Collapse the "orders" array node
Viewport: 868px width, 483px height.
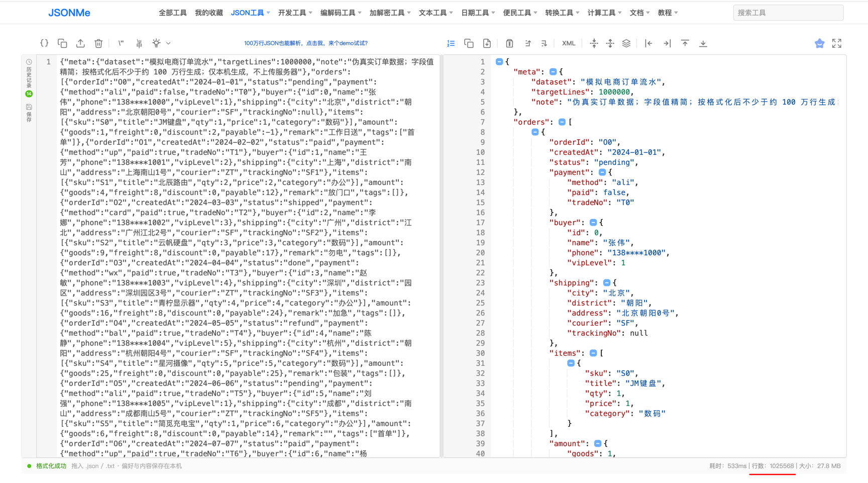click(562, 122)
